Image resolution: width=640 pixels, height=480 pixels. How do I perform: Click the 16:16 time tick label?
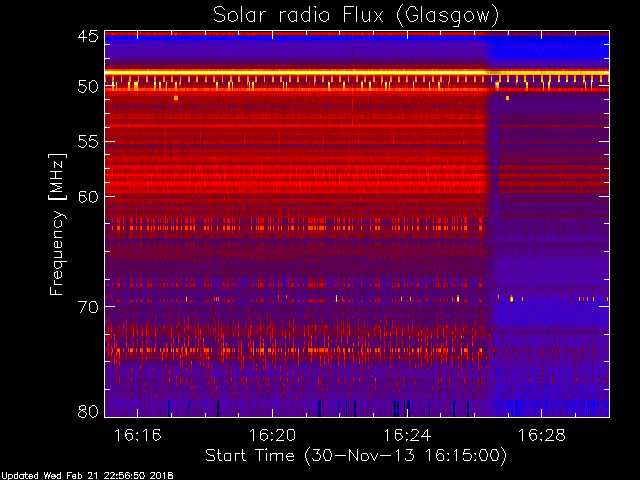click(138, 436)
